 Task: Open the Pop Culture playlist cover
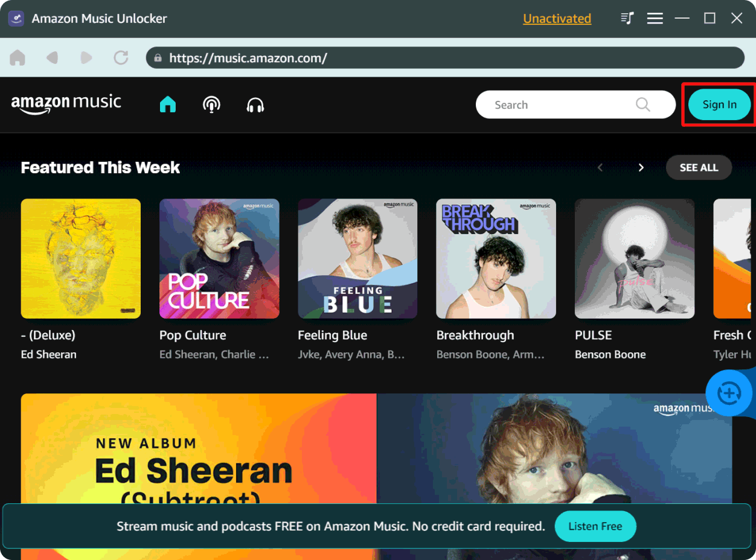219,259
